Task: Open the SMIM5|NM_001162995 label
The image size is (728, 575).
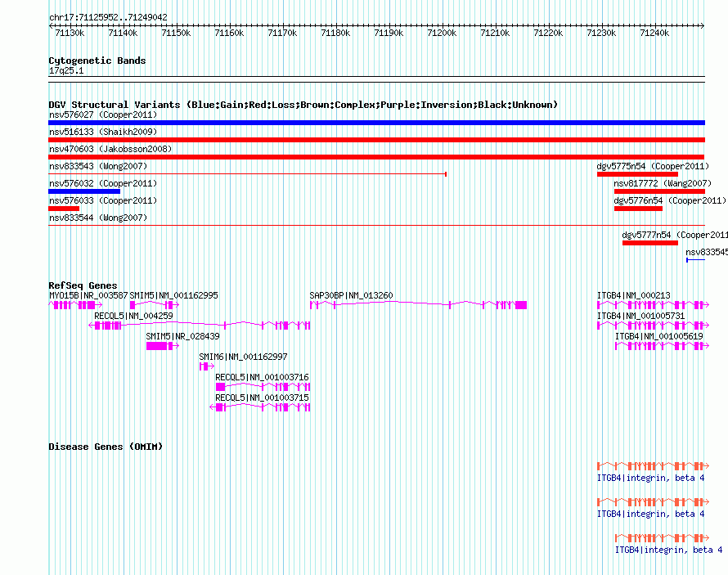Action: (173, 295)
